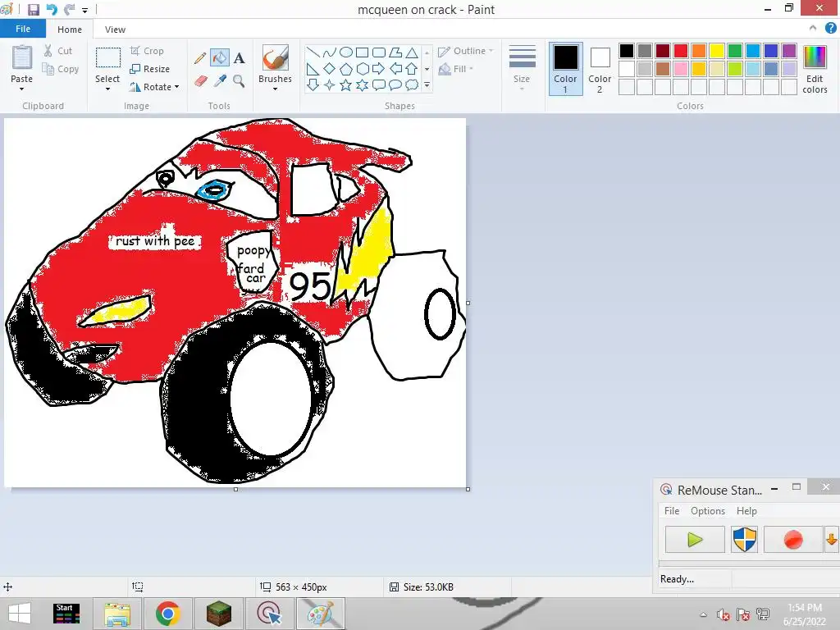
Task: Open Minecraft from taskbar
Action: coord(219,614)
